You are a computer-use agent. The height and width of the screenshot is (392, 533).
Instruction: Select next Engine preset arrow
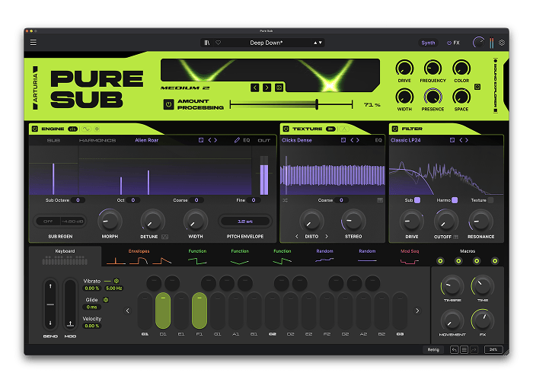pyautogui.click(x=215, y=140)
